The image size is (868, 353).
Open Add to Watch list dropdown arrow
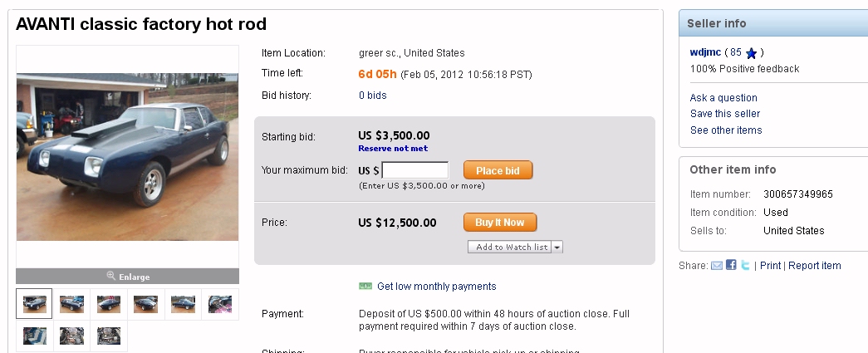[x=557, y=247]
